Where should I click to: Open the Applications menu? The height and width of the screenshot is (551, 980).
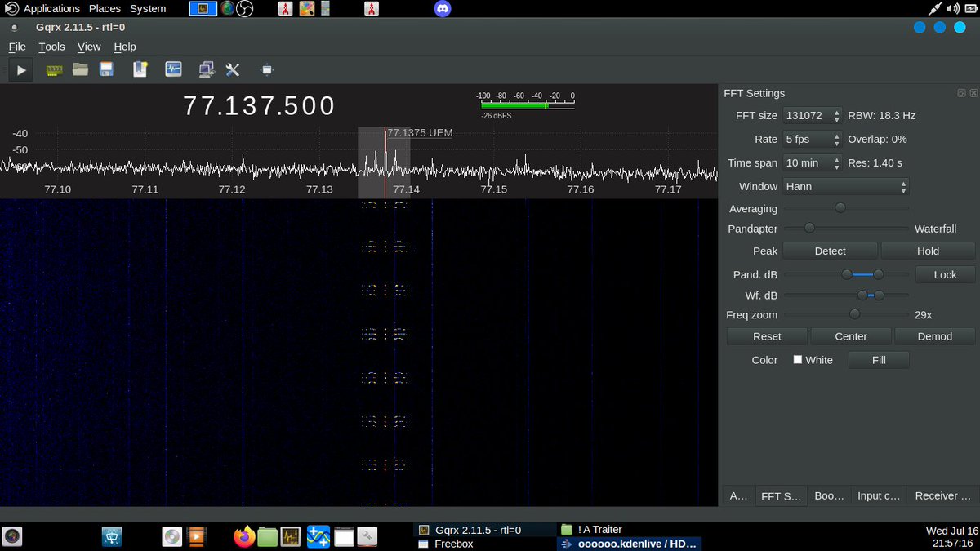tap(51, 8)
